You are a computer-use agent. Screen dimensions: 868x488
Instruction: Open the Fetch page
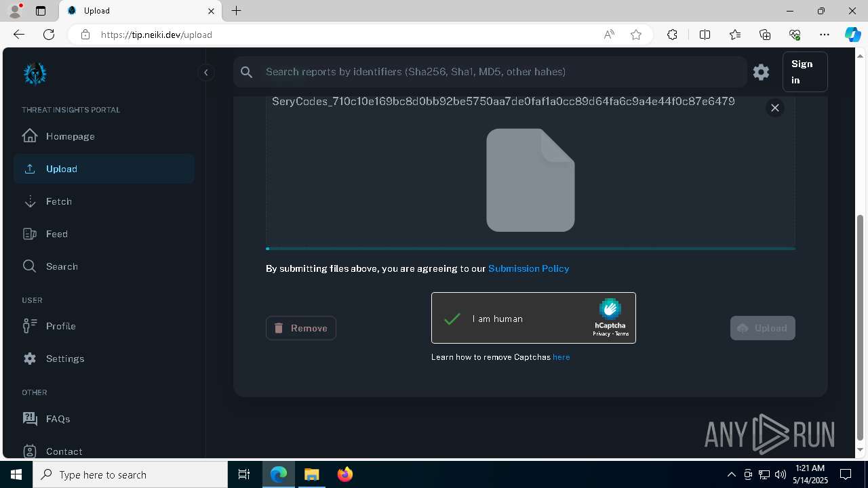(x=104, y=201)
